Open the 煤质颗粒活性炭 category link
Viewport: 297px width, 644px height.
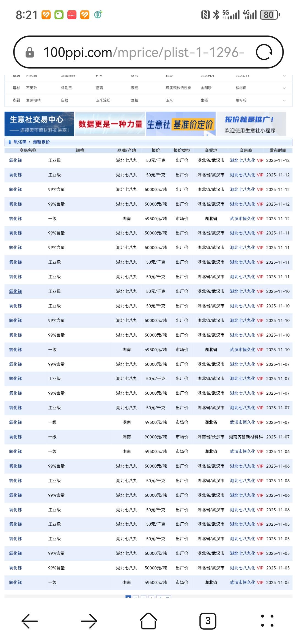tap(178, 88)
